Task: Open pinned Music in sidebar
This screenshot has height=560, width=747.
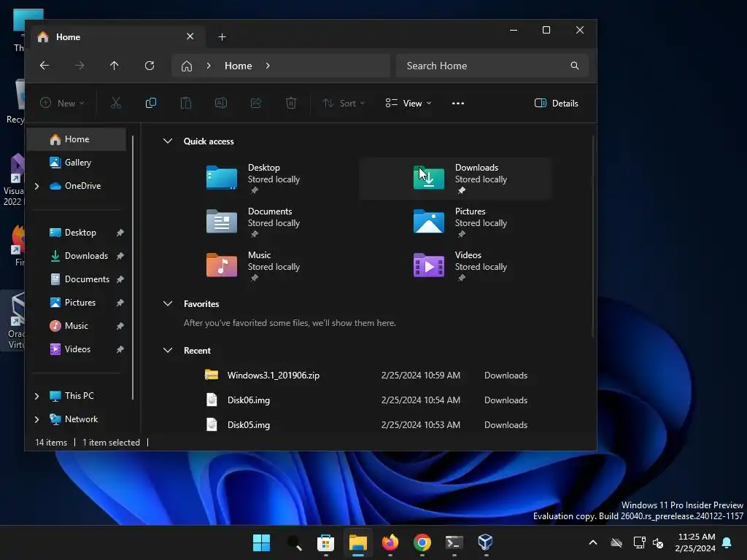Action: 77,326
